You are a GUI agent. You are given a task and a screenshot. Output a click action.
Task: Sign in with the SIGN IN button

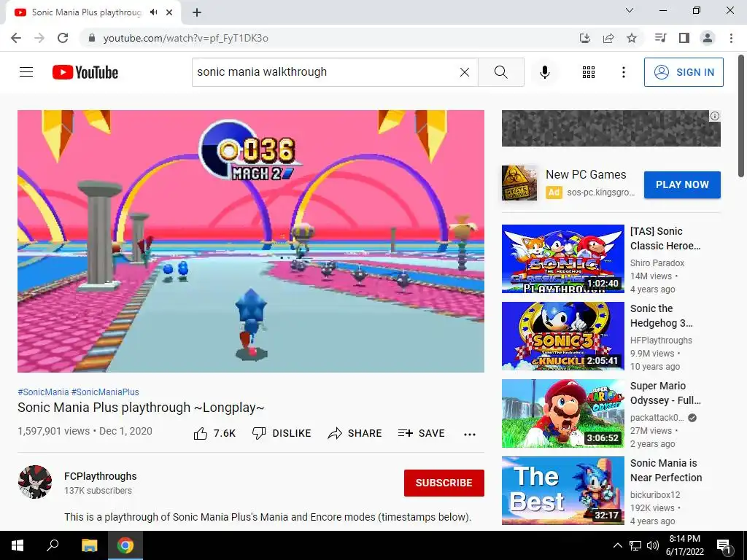point(684,72)
